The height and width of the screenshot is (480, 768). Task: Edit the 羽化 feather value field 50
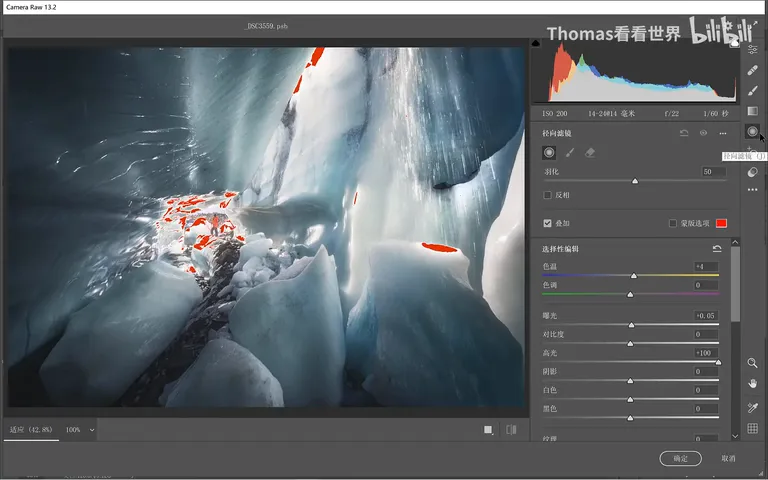(713, 171)
